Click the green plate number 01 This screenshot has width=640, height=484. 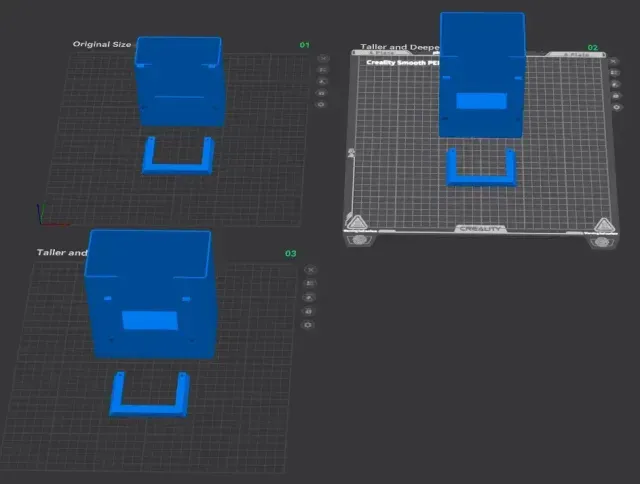click(304, 45)
